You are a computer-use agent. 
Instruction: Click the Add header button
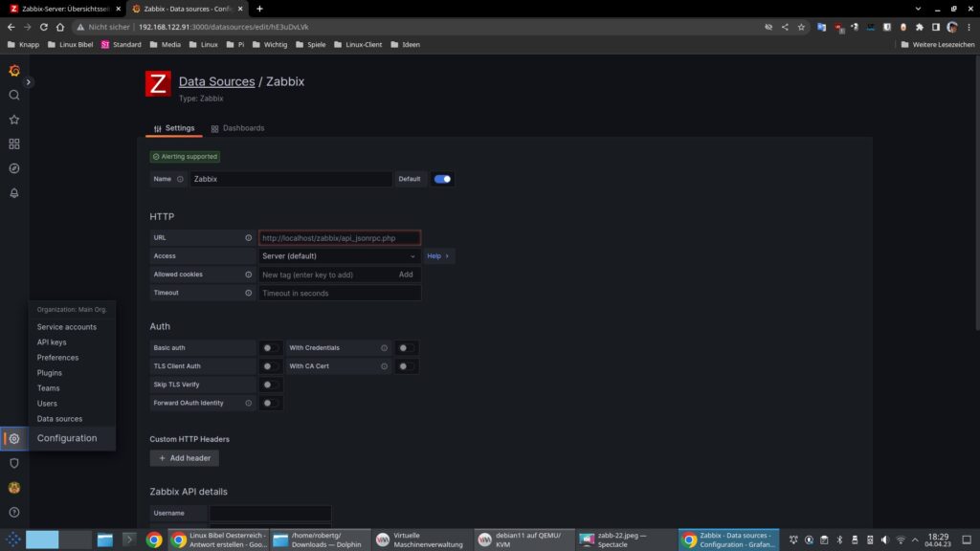185,458
